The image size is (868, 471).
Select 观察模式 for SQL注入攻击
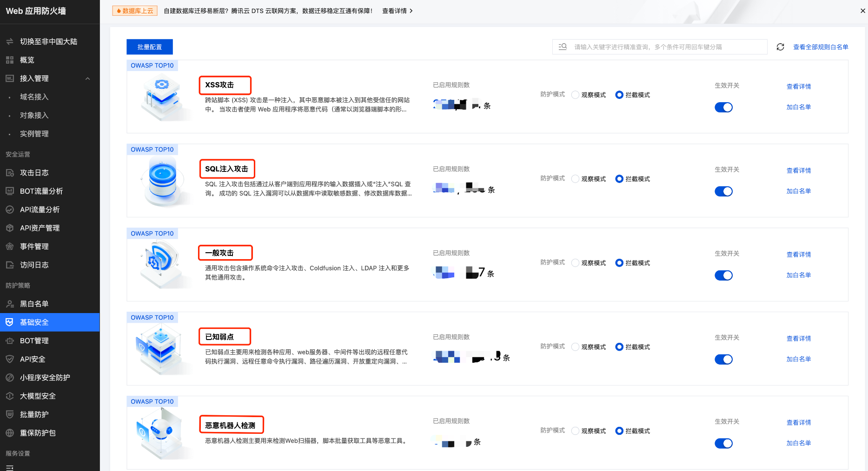click(575, 179)
